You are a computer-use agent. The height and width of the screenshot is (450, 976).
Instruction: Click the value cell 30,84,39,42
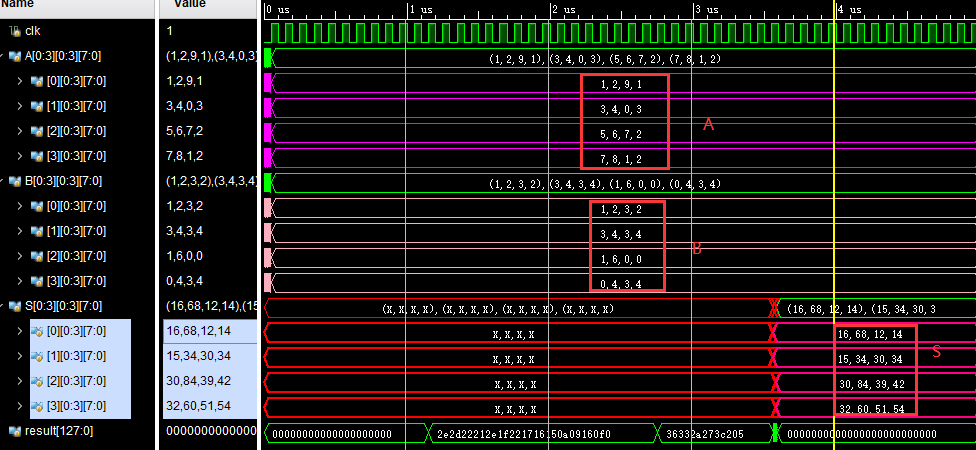coord(210,381)
